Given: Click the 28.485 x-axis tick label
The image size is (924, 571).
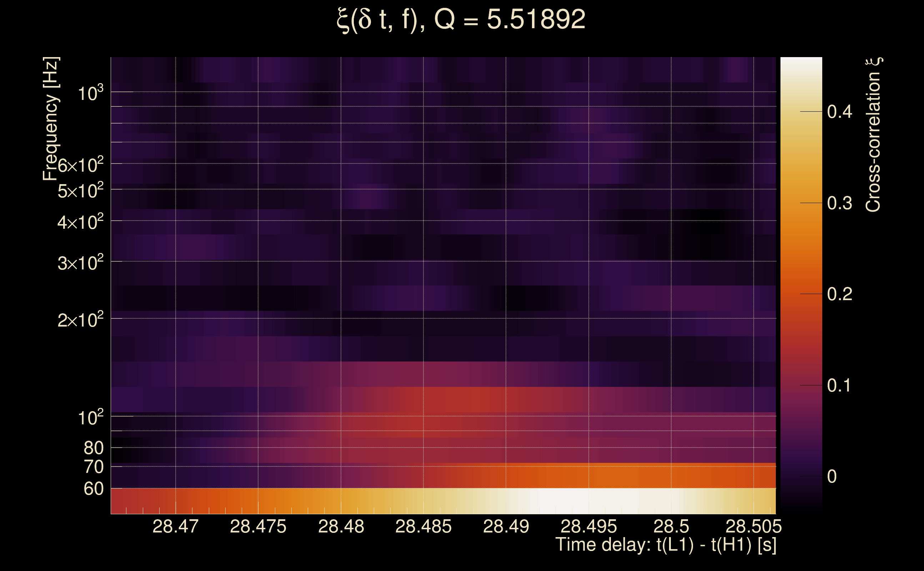Looking at the screenshot, I should [423, 526].
